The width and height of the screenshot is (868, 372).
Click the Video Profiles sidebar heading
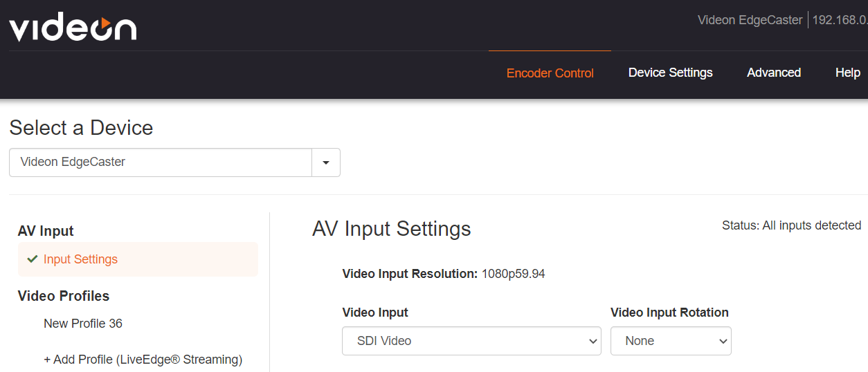coord(64,296)
